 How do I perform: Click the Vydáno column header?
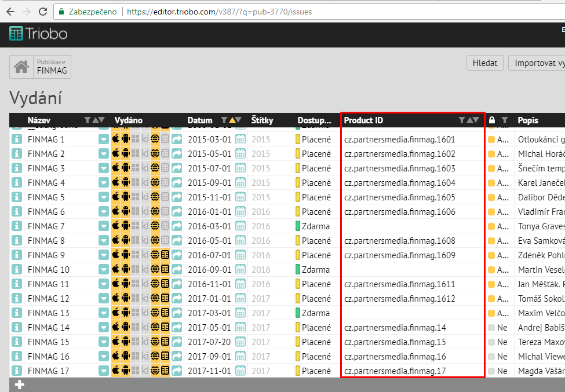point(128,120)
